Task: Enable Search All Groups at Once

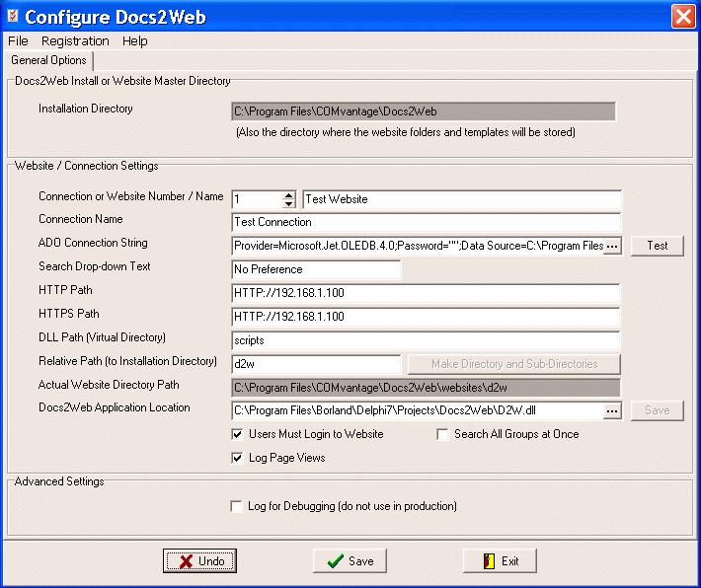Action: pyautogui.click(x=442, y=434)
